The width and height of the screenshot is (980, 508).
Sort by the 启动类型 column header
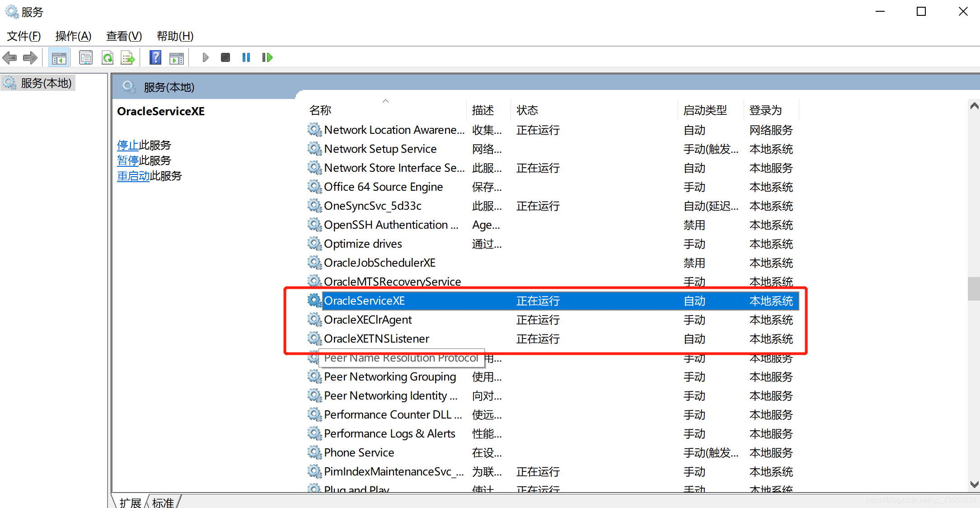(x=711, y=110)
